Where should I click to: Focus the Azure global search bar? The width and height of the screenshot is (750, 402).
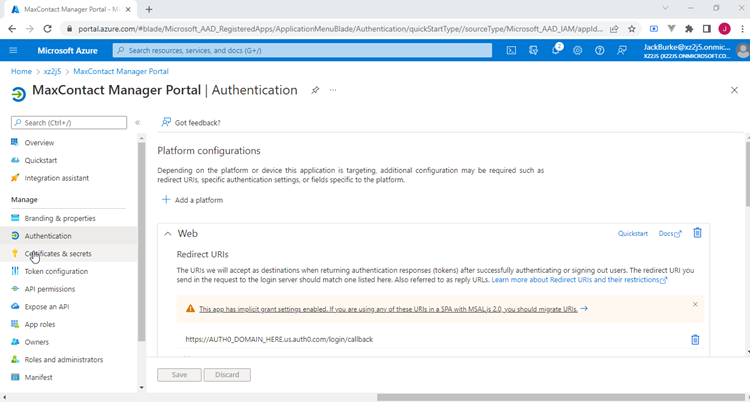(x=302, y=50)
